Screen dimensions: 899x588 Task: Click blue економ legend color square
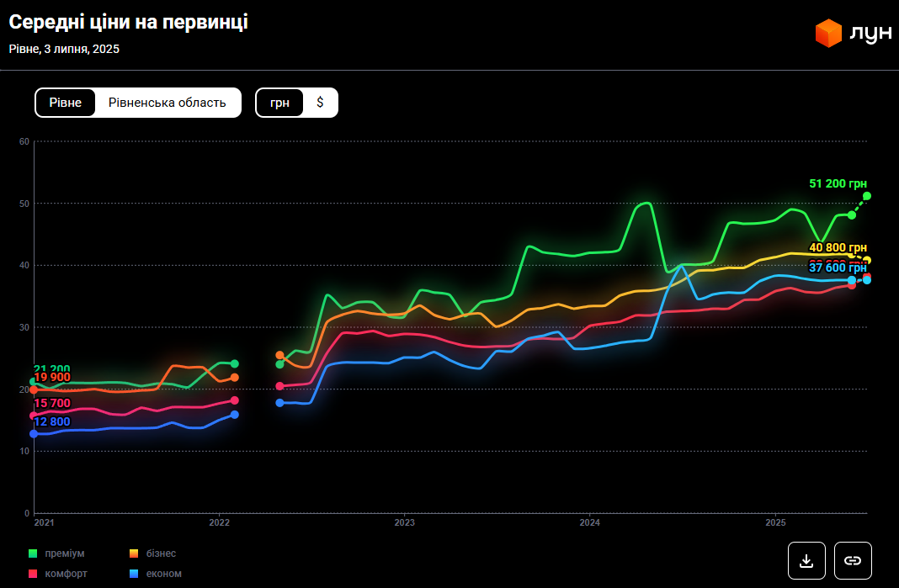click(133, 574)
